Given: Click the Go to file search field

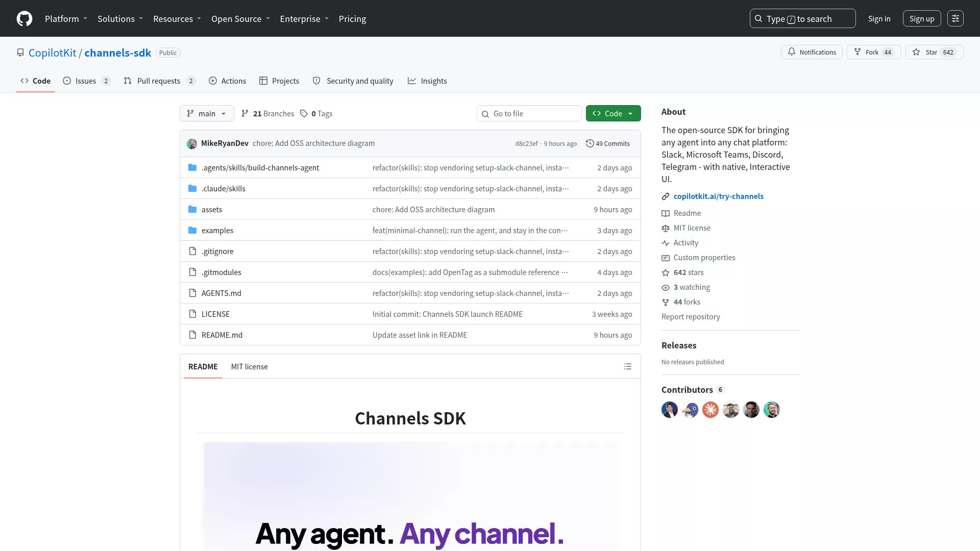Looking at the screenshot, I should tap(529, 114).
